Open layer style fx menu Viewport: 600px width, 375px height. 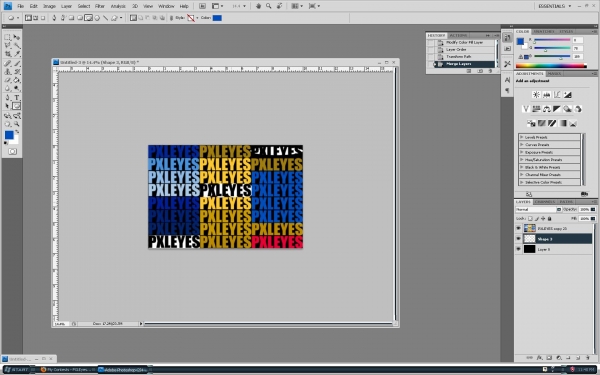539,358
